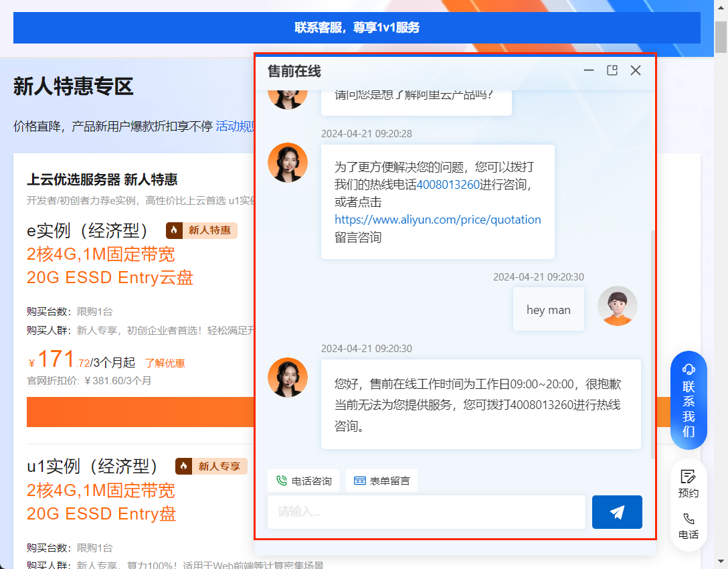Click 官网折扣价 ¥381.60/3个月 text
Image resolution: width=728 pixels, height=569 pixels.
pyautogui.click(x=89, y=381)
